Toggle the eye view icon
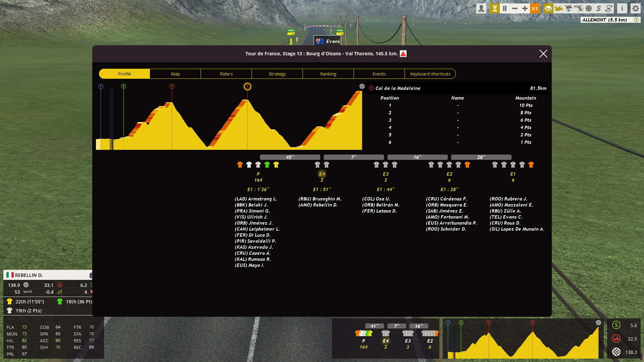Screen dimensions: 644x362 [x=548, y=8]
